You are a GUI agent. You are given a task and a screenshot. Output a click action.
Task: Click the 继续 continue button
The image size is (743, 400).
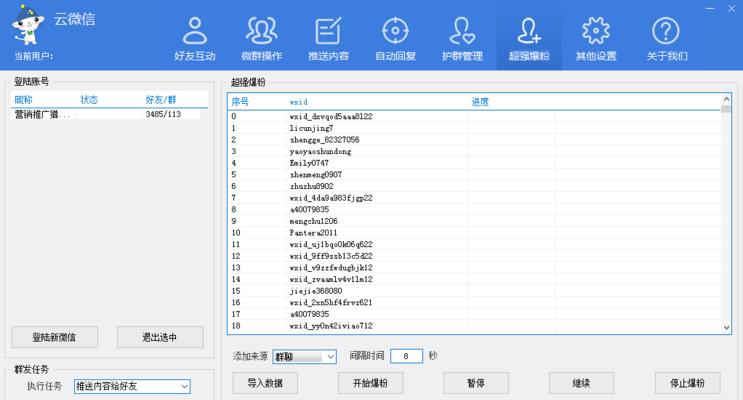click(581, 383)
